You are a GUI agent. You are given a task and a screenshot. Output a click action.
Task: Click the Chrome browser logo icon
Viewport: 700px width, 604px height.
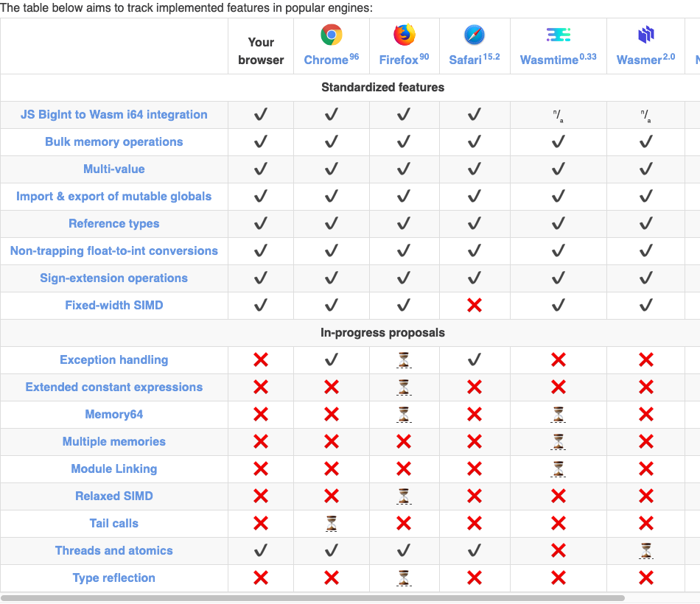[x=331, y=35]
